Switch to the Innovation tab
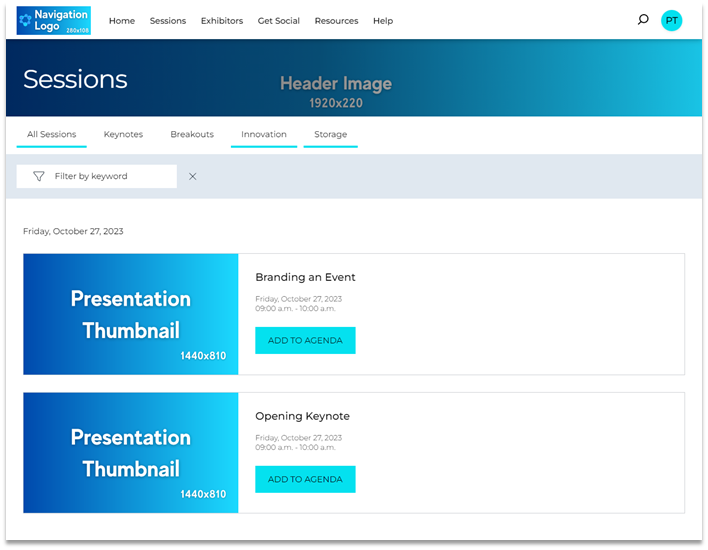Screen dimensions: 708x550 pyautogui.click(x=264, y=135)
